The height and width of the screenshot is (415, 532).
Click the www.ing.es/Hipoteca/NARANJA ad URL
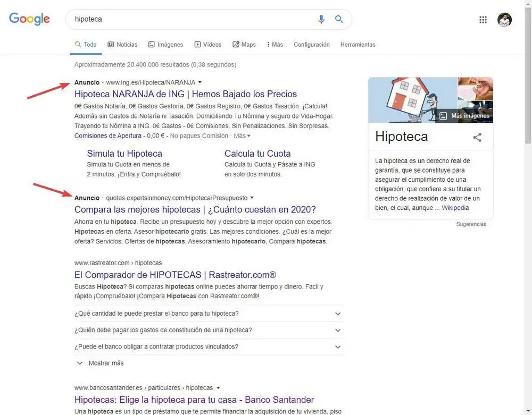(x=151, y=82)
